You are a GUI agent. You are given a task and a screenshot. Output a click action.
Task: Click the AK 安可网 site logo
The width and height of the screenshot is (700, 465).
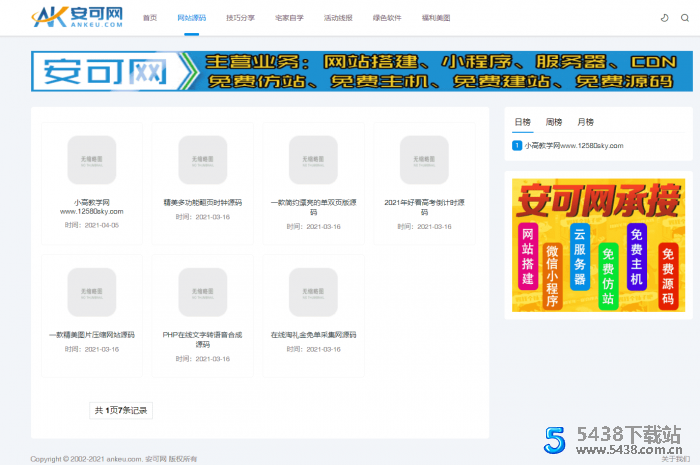tap(77, 17)
